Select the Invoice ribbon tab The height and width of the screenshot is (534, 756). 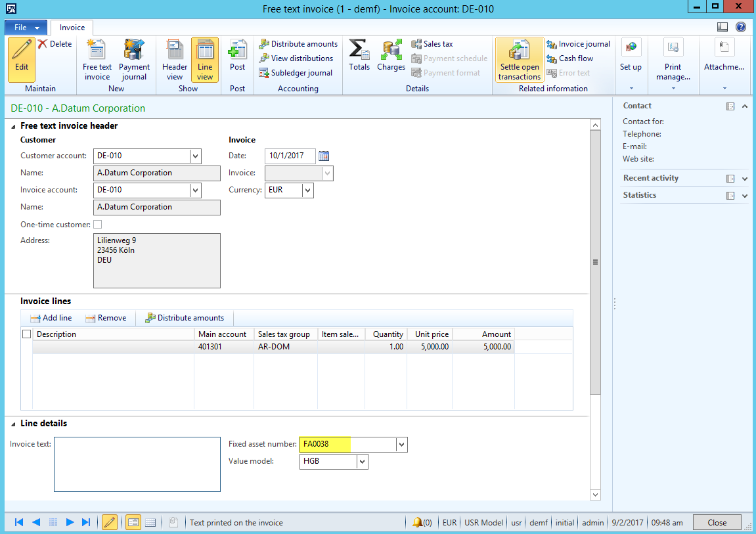(x=72, y=28)
